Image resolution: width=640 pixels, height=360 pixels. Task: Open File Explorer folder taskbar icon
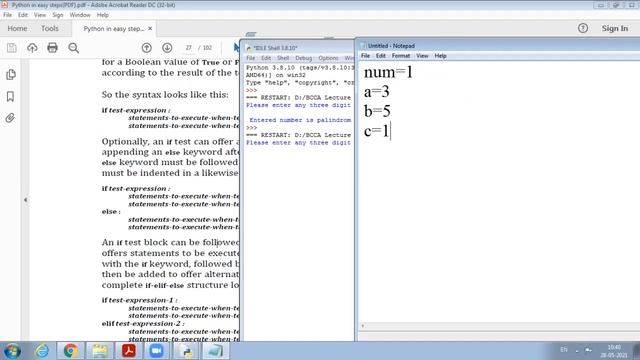coord(100,351)
